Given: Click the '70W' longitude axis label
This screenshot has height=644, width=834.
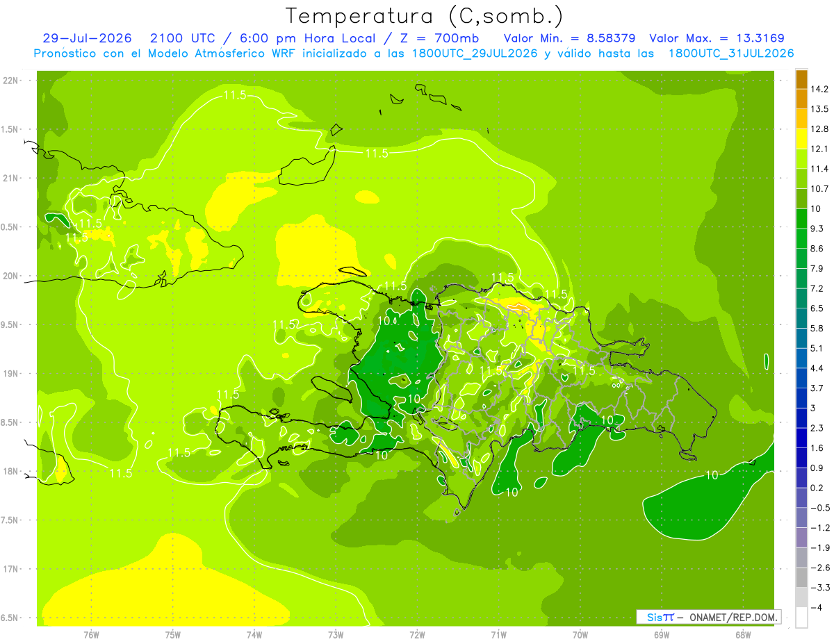Looking at the screenshot, I should [580, 635].
